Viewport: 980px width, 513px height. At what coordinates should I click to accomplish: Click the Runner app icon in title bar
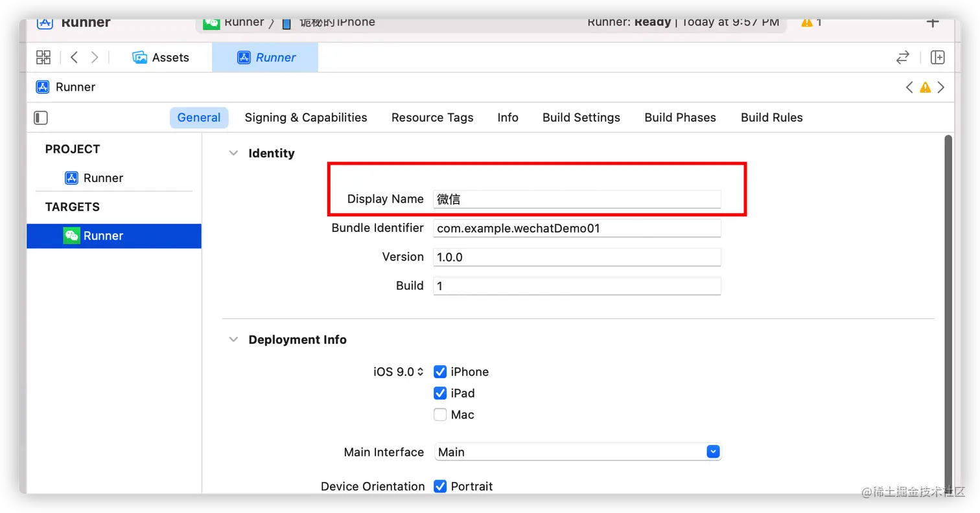44,23
